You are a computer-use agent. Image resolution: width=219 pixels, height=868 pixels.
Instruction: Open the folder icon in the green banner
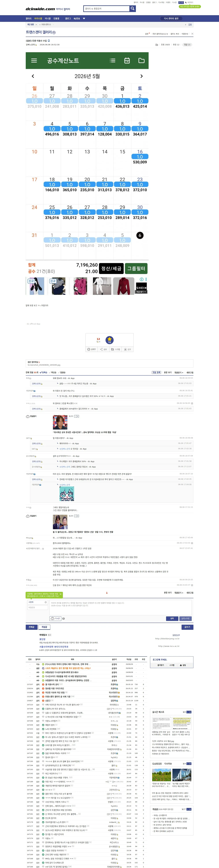pyautogui.click(x=142, y=61)
